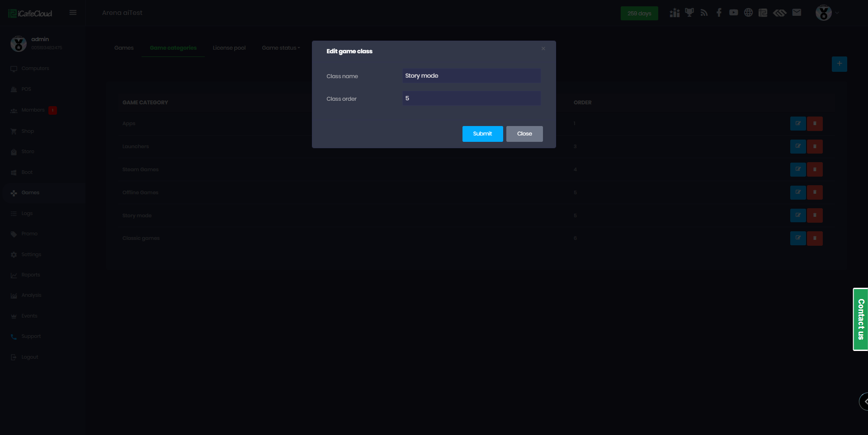Viewport: 868px width, 435px height.
Task: Click the Classic games category name
Action: coord(141,239)
